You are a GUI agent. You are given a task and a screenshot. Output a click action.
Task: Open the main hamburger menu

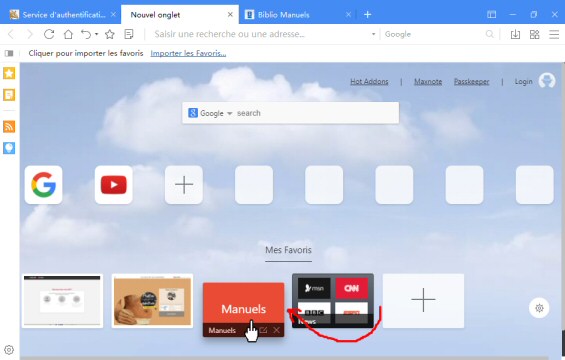click(554, 34)
